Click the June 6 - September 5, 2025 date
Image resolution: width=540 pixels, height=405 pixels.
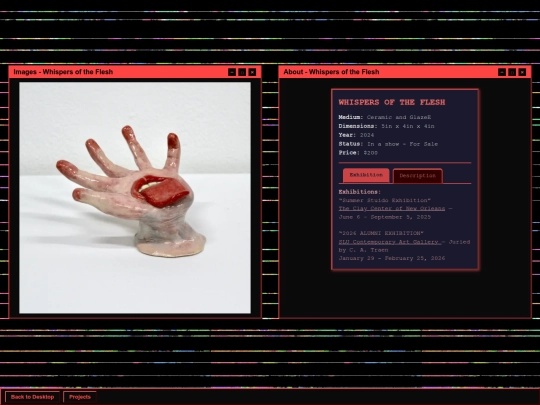(385, 217)
